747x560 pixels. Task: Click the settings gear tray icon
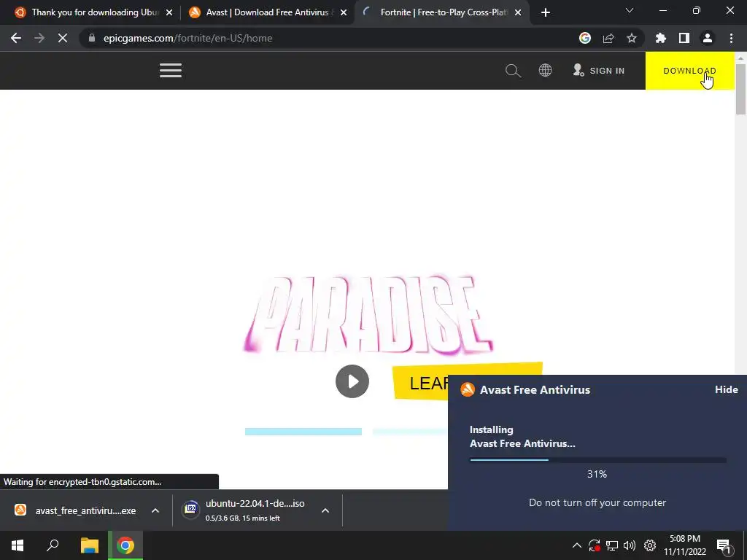pos(650,545)
